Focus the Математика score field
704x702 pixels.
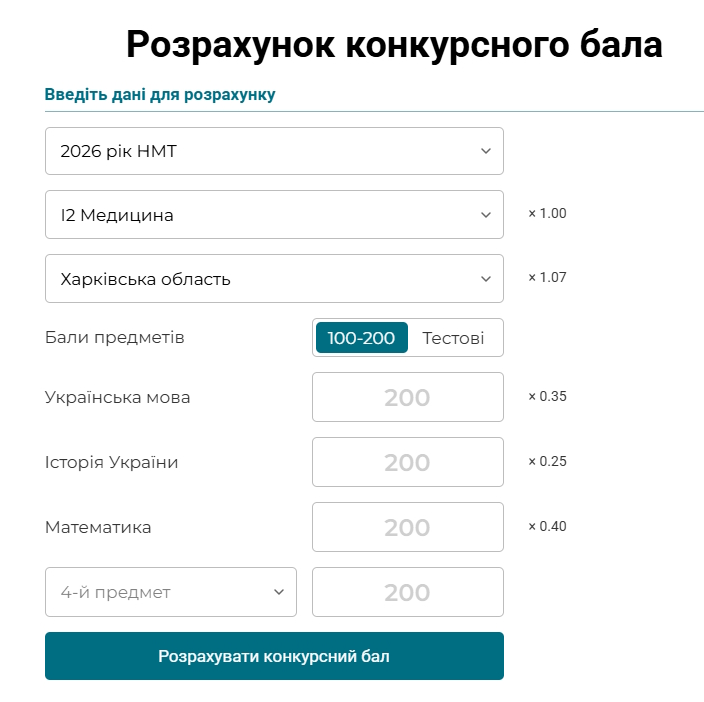[x=407, y=527]
